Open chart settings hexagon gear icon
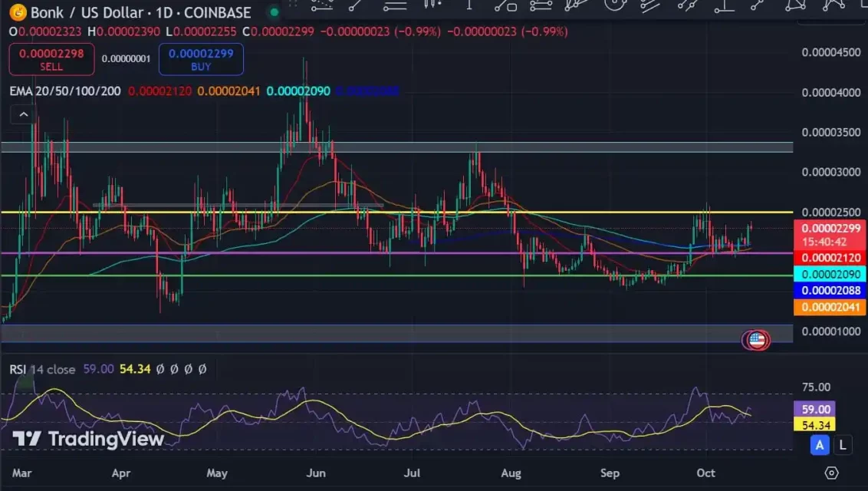 click(x=831, y=473)
